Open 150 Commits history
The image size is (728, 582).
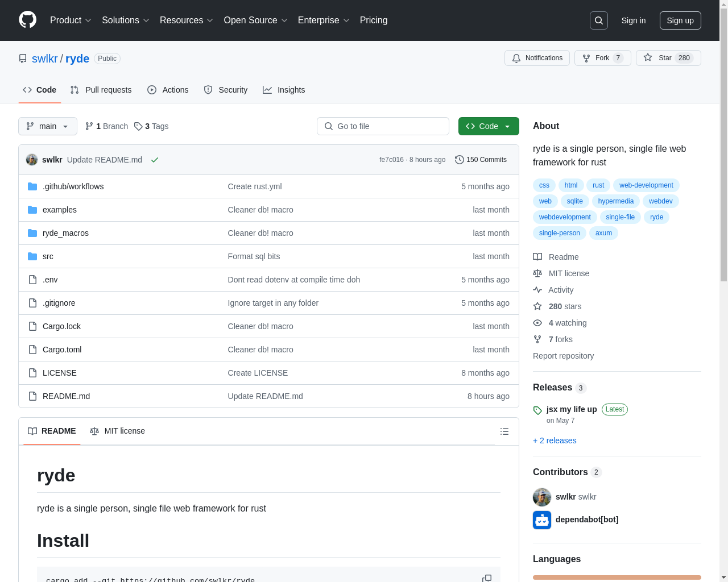coord(481,160)
